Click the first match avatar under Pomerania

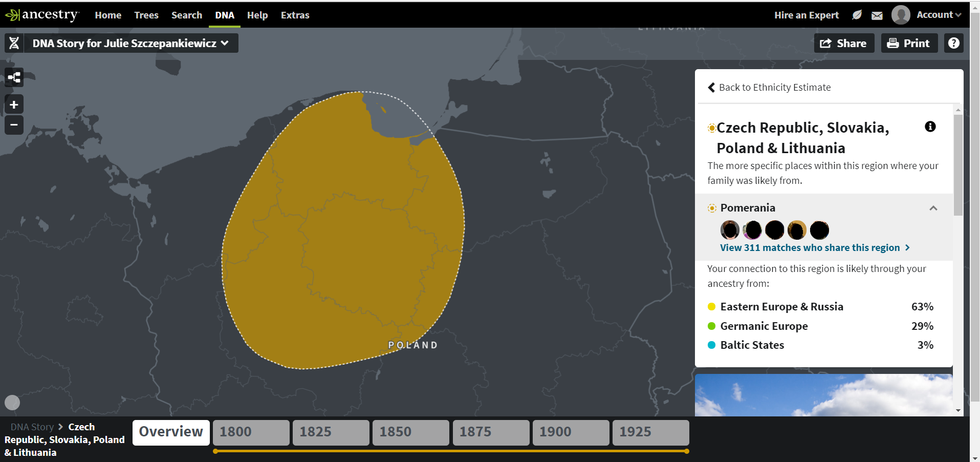(x=730, y=230)
